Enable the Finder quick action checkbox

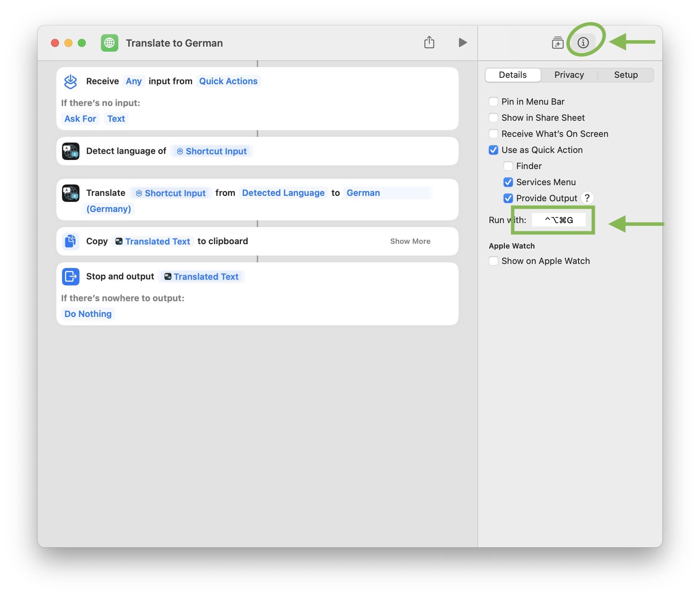point(508,166)
